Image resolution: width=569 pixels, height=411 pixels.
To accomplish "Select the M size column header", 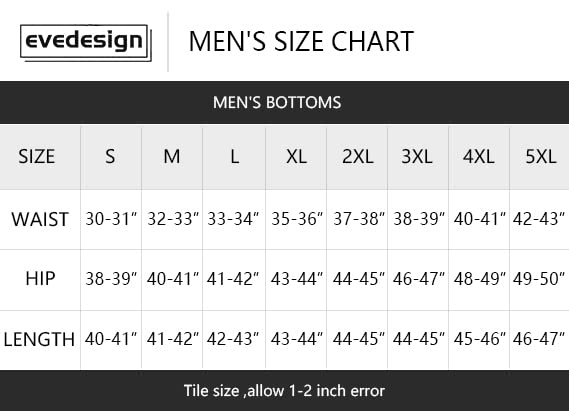I will (x=172, y=157).
